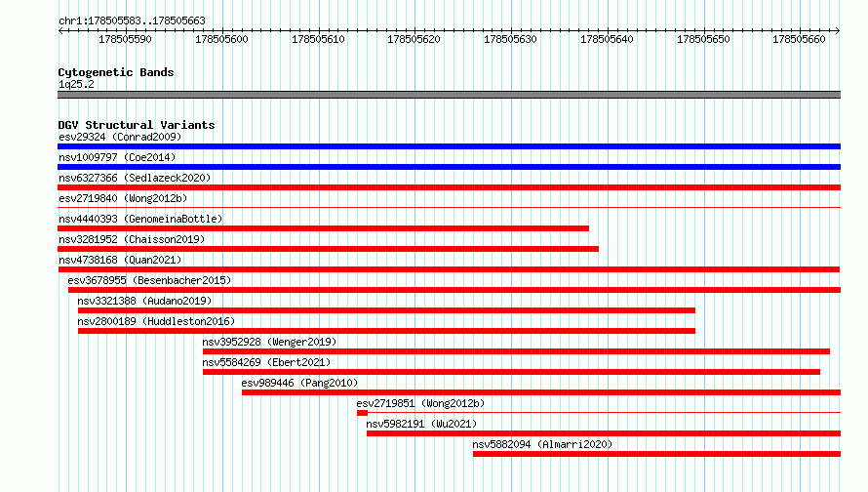The width and height of the screenshot is (868, 492).
Task: Click the nsv4440393 (GenomeinaBottle) label
Action: pyautogui.click(x=140, y=219)
